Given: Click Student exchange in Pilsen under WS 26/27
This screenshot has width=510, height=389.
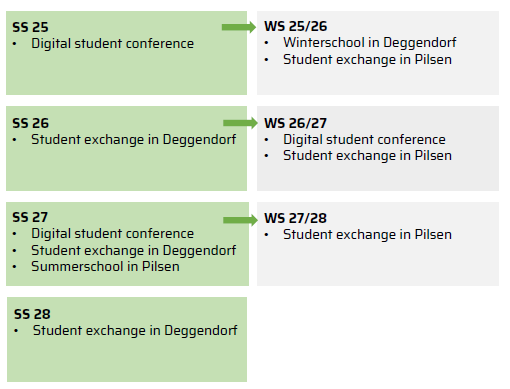Looking at the screenshot, I should tap(367, 156).
